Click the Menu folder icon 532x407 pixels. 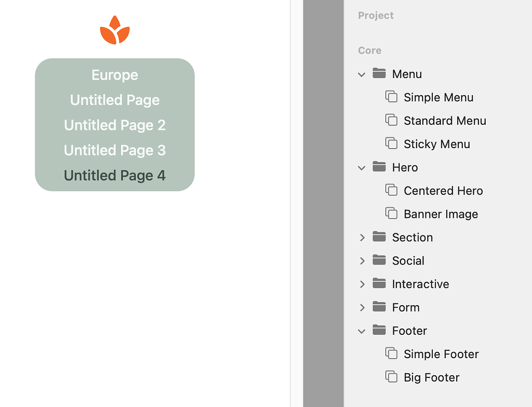[378, 74]
